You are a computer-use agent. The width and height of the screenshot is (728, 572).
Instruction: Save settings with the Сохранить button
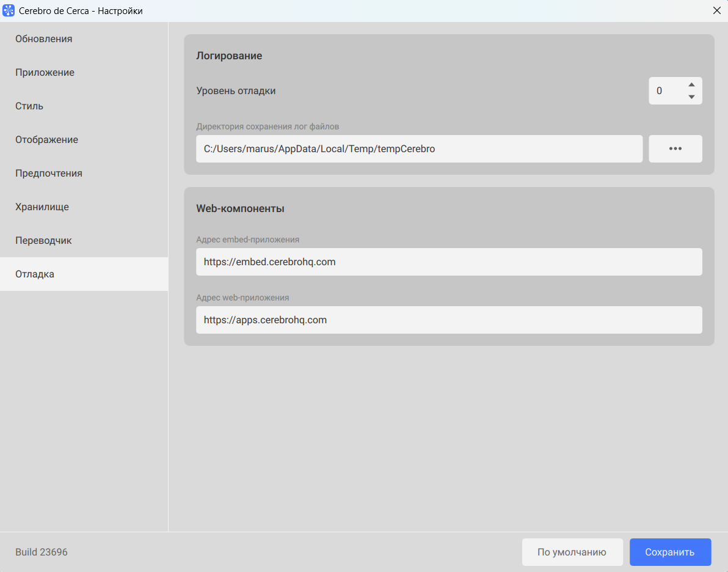[670, 552]
